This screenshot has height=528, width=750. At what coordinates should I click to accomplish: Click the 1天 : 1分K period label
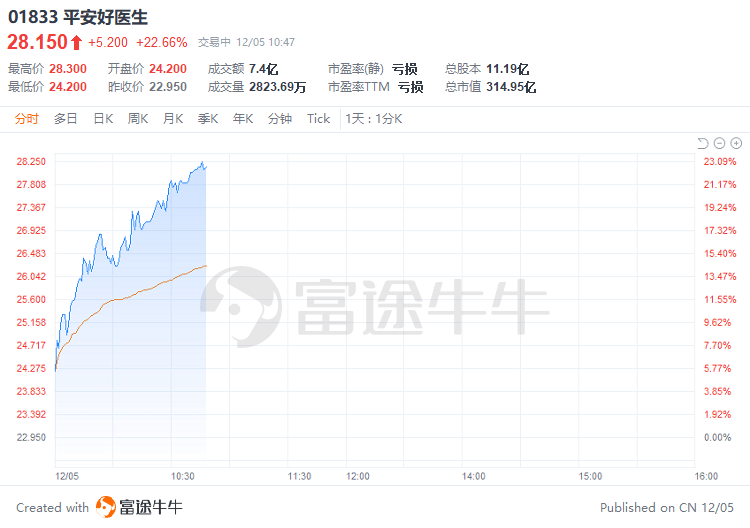pos(374,119)
